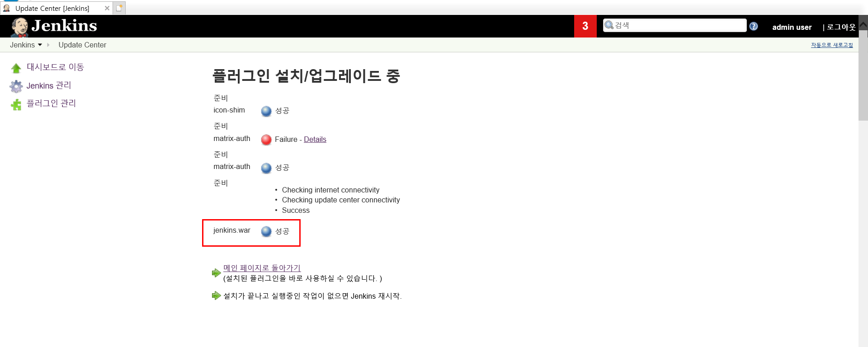
Task: Select the Update Center [Jenkins] browser tab
Action: [x=56, y=8]
